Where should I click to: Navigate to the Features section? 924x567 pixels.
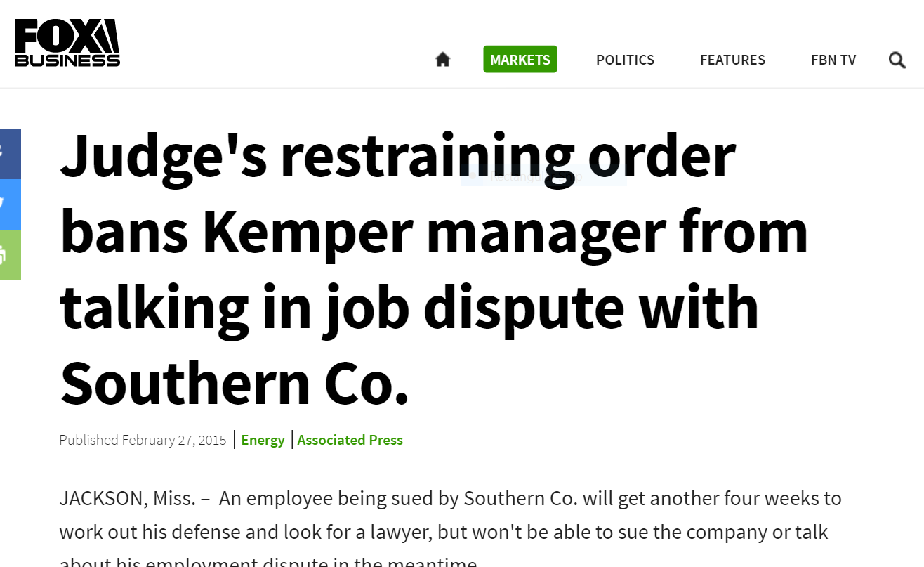pyautogui.click(x=732, y=60)
